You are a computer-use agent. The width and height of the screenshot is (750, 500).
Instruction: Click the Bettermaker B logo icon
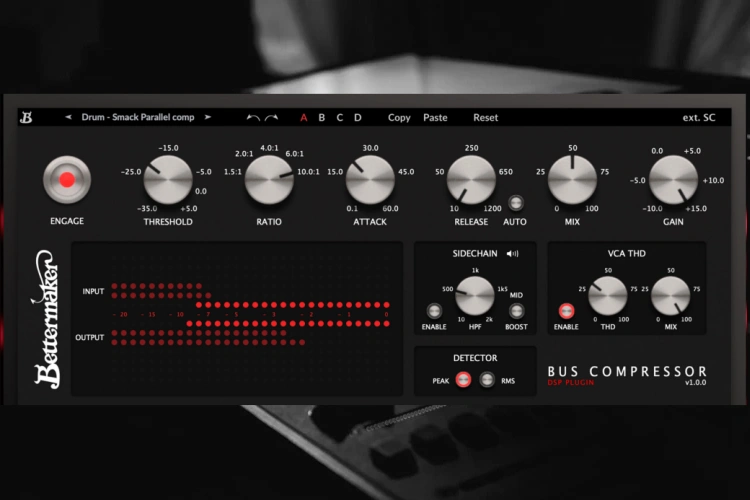coord(26,117)
